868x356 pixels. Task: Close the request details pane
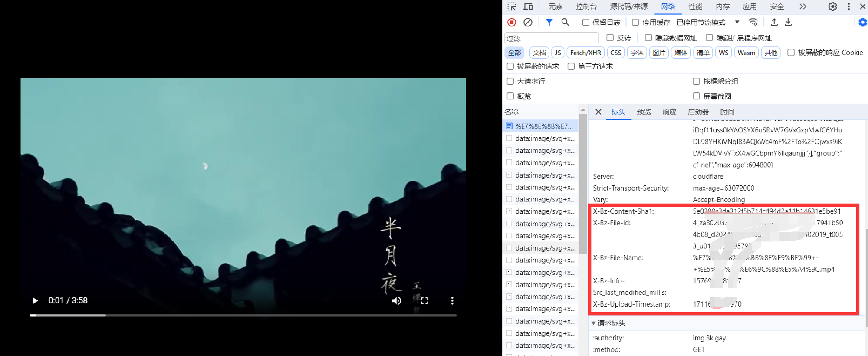tap(598, 112)
